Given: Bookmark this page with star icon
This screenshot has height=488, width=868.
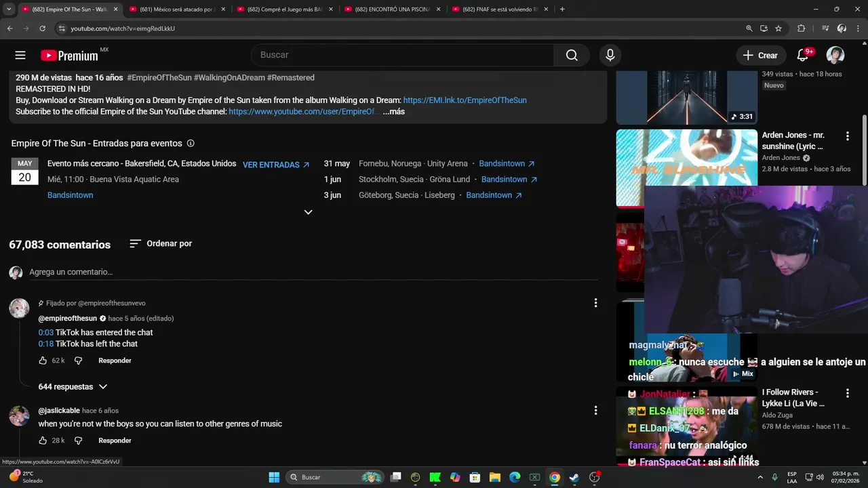Looking at the screenshot, I should (x=778, y=28).
